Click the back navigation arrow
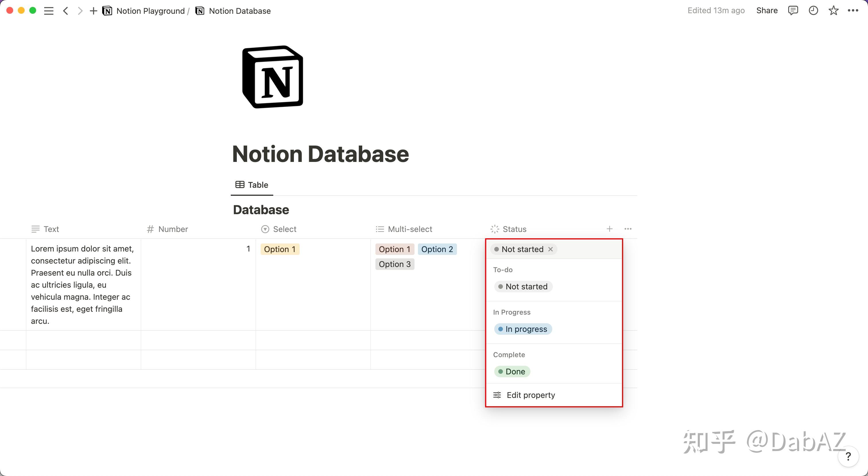 point(66,10)
